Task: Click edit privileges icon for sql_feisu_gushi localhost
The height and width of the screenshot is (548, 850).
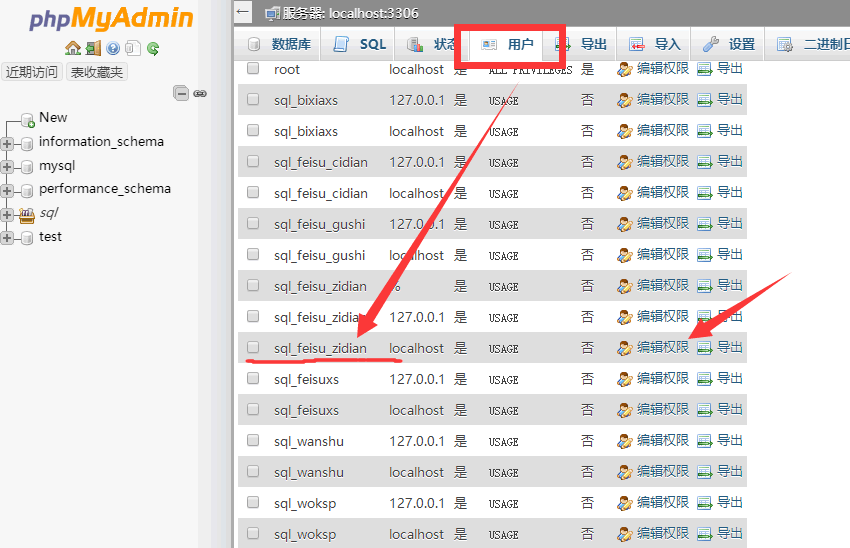Action: click(624, 255)
